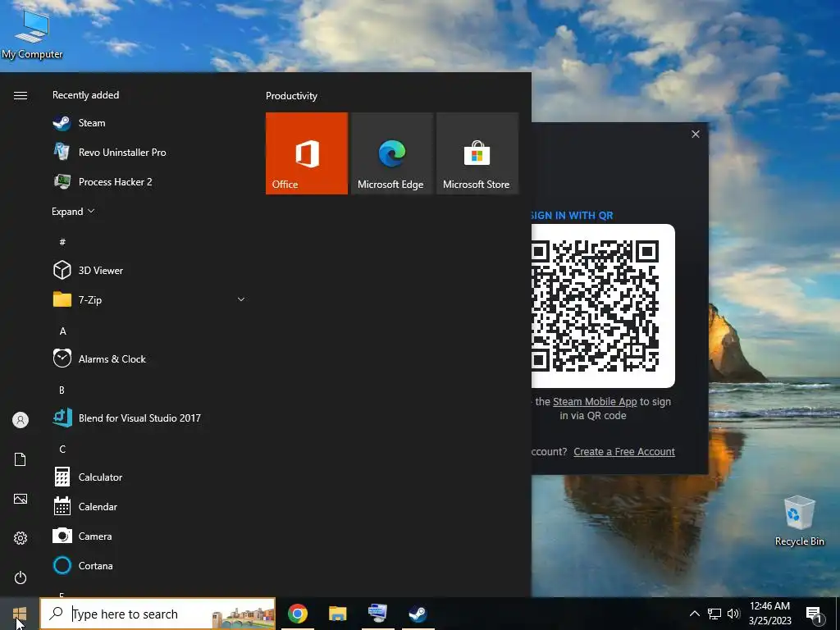Select the My Computer desktop icon
The width and height of the screenshot is (840, 630).
(x=32, y=34)
